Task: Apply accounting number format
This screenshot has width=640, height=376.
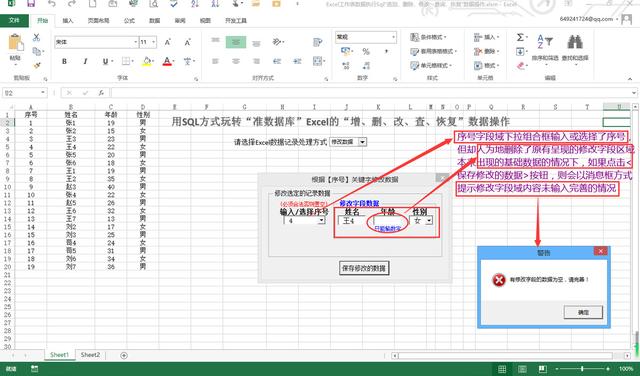Action: click(x=347, y=51)
